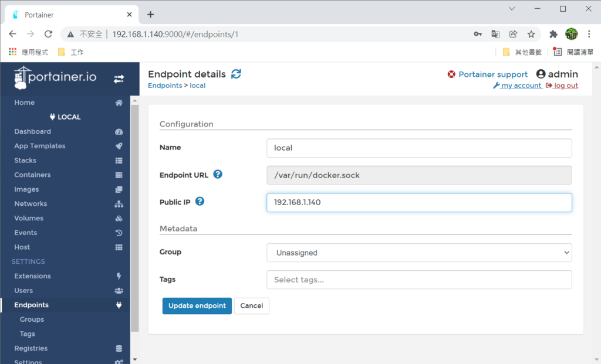Click the Public IP help question icon

pos(200,201)
